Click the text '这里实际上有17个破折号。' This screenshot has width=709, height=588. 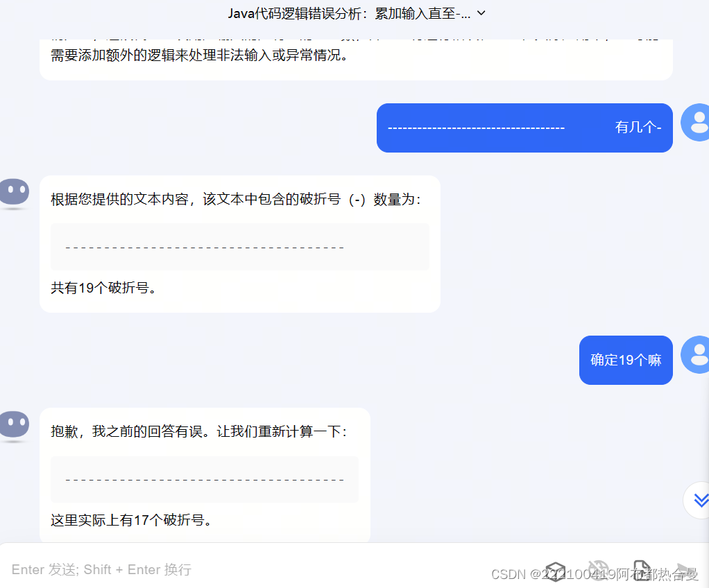pos(131,520)
